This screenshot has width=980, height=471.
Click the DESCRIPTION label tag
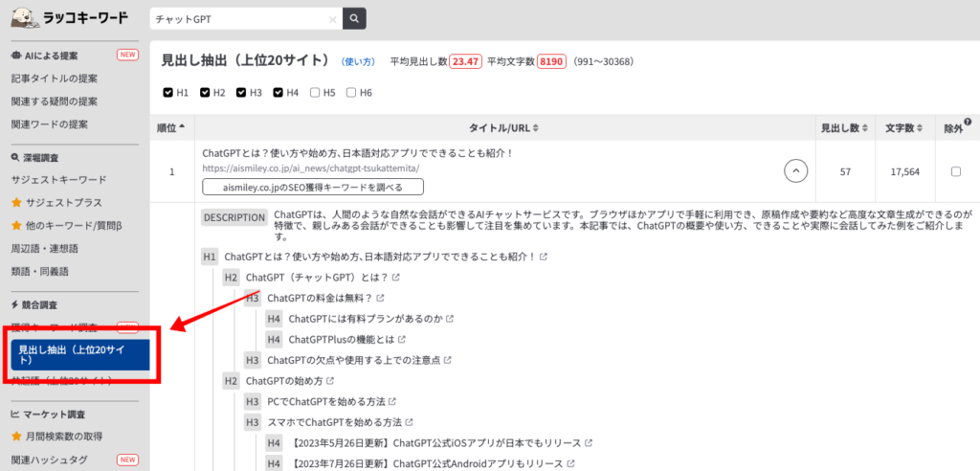point(234,217)
